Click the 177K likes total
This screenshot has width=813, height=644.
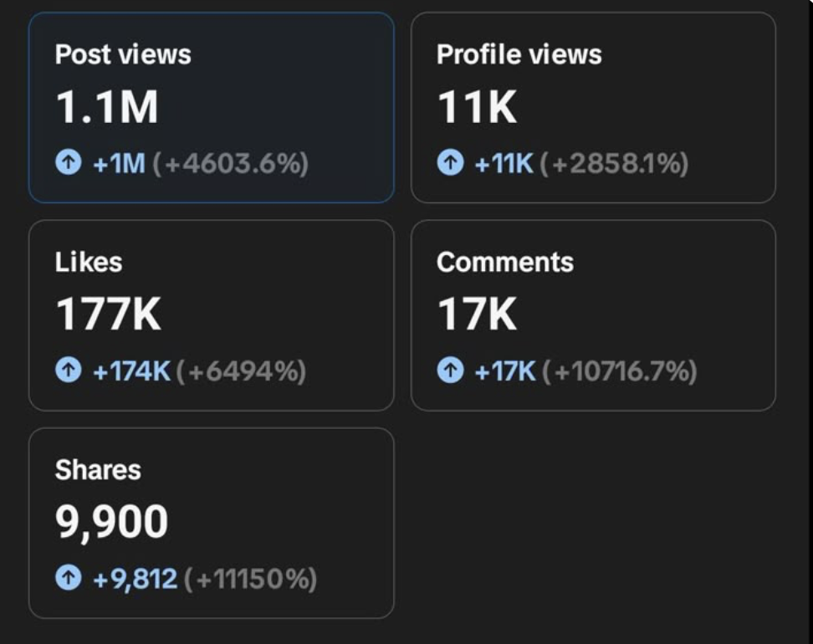coord(108,315)
